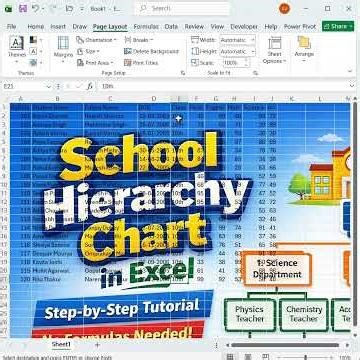Select column L header
360x360 pixels.
pyautogui.click(x=320, y=99)
